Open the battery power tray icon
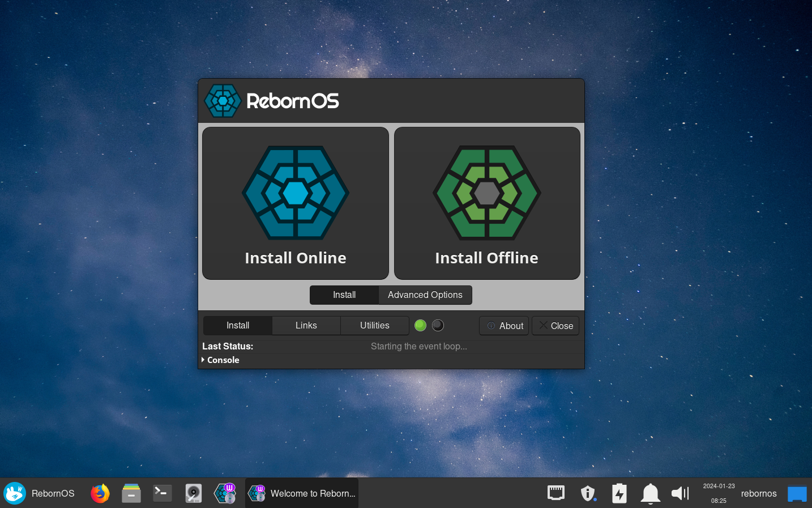The height and width of the screenshot is (508, 812). tap(619, 493)
